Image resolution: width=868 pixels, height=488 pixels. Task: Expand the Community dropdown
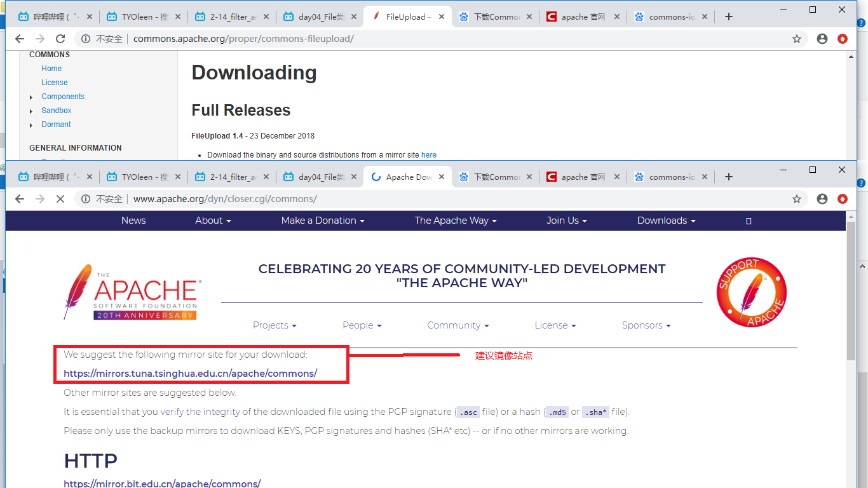click(x=458, y=325)
